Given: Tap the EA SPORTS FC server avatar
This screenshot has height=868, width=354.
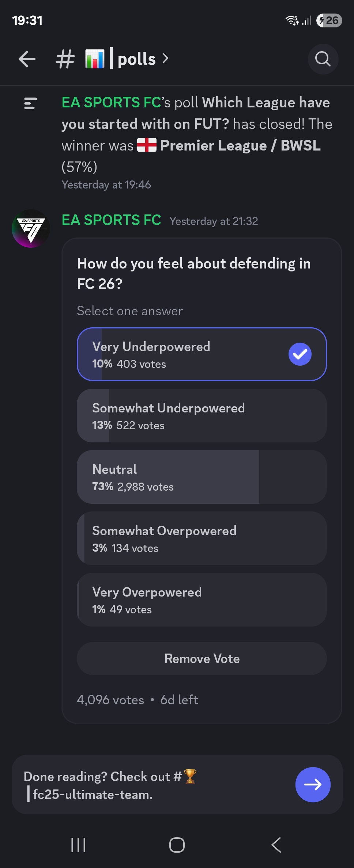Looking at the screenshot, I should click(31, 229).
